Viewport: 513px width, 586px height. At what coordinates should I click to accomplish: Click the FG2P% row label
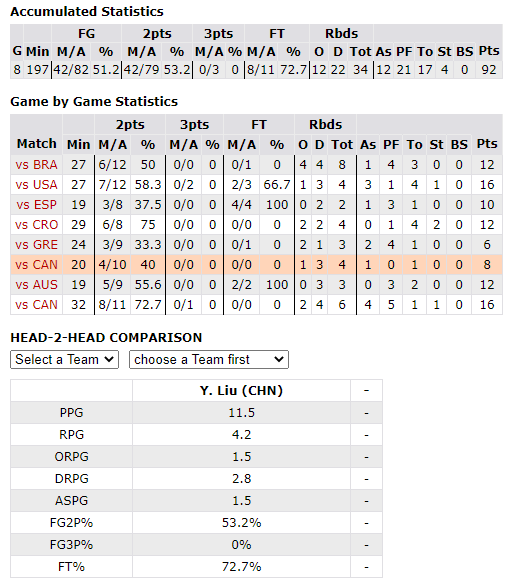[x=71, y=522]
